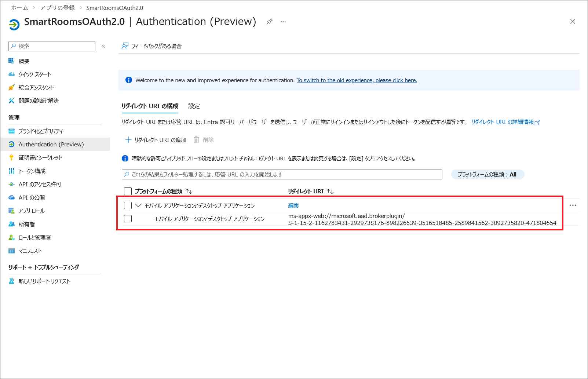Collapse the モバイル アプリケーション group chevron
This screenshot has height=379, width=588.
(x=138, y=205)
